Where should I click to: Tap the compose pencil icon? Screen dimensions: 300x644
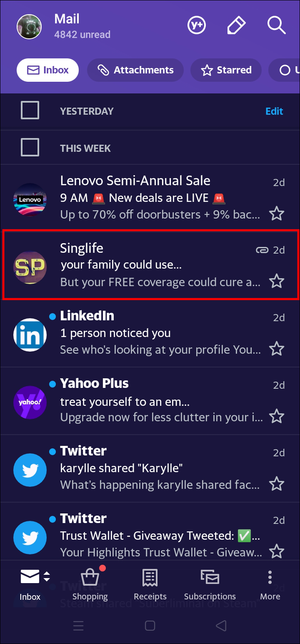click(x=236, y=26)
